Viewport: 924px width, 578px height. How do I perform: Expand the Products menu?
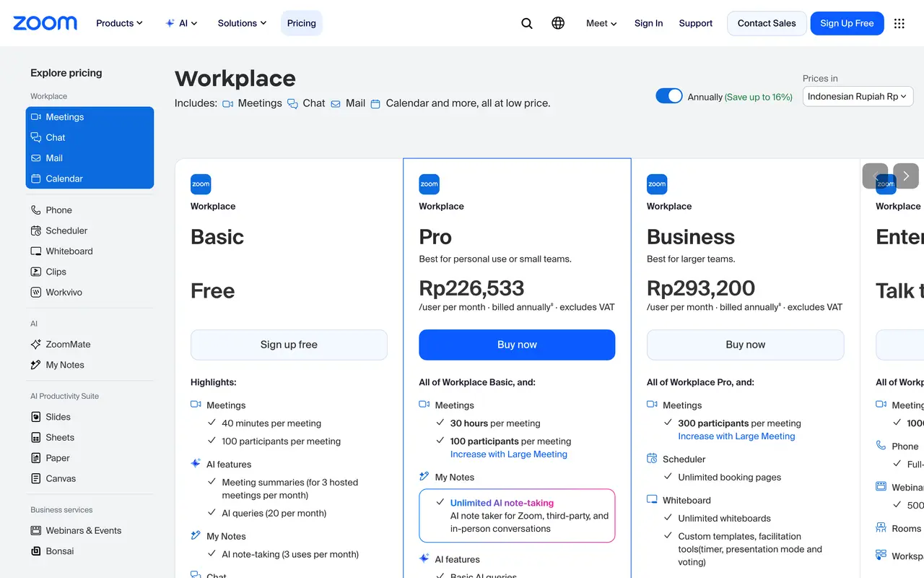pyautogui.click(x=119, y=23)
